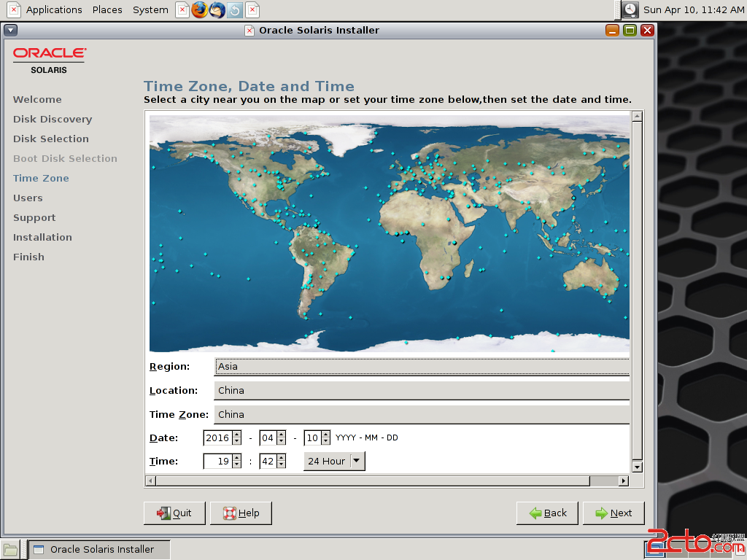Decrease the month with its down arrow
Image resolution: width=747 pixels, height=560 pixels.
coord(281,441)
